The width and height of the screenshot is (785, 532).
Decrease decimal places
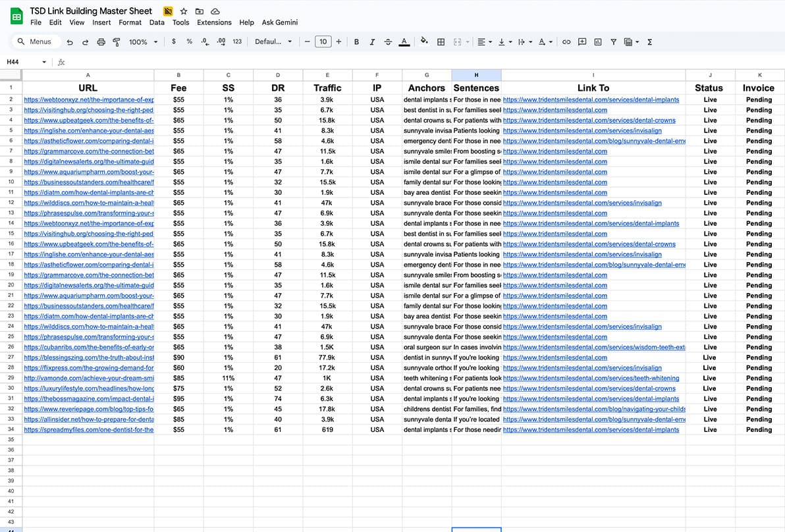coord(205,41)
